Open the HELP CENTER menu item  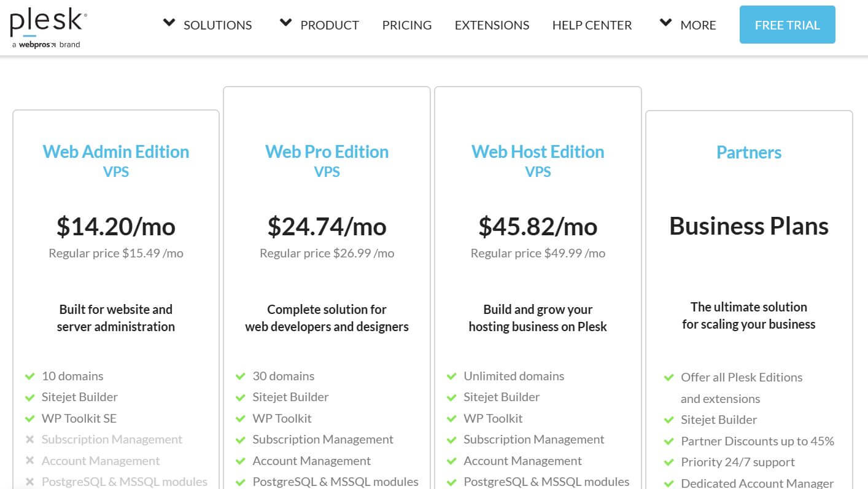click(592, 25)
